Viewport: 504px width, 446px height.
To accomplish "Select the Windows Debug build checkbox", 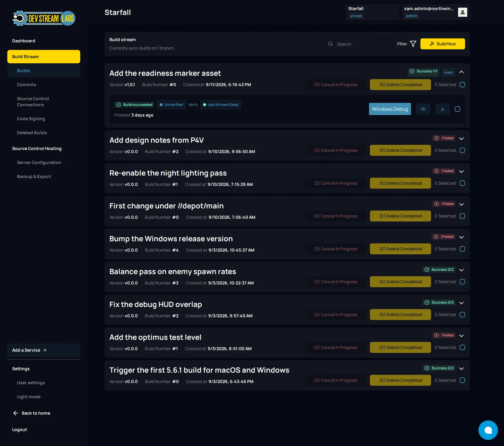I will [x=457, y=109].
